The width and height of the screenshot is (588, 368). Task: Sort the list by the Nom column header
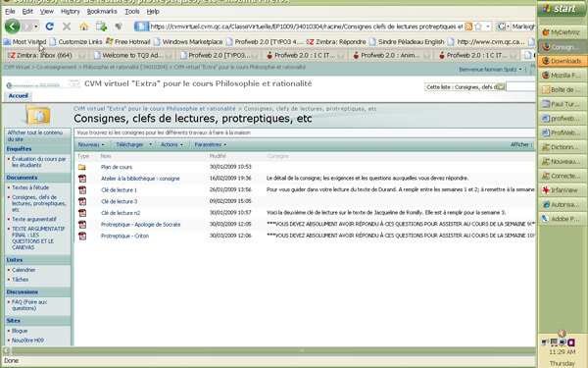tap(106, 156)
